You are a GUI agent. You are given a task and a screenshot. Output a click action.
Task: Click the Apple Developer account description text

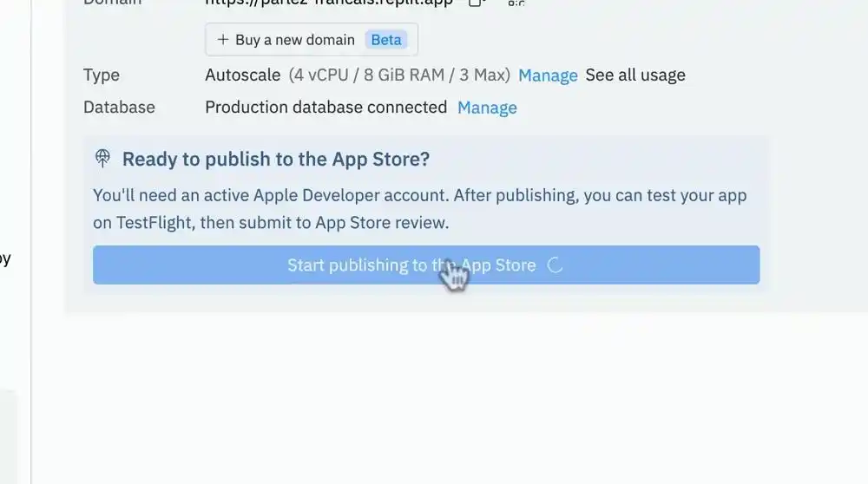pos(419,196)
